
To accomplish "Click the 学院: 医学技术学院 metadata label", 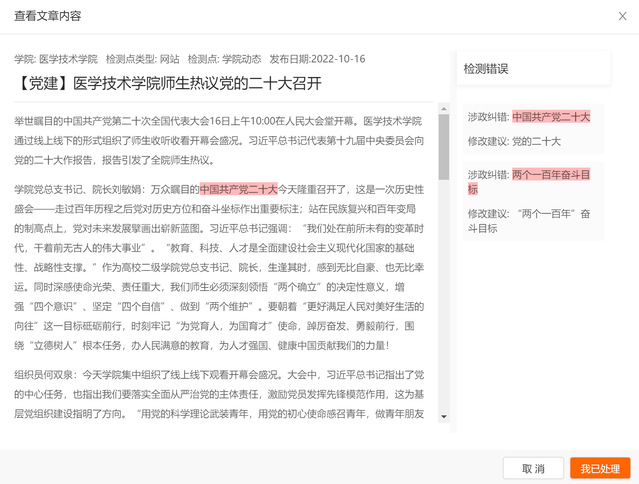I will pos(55,58).
